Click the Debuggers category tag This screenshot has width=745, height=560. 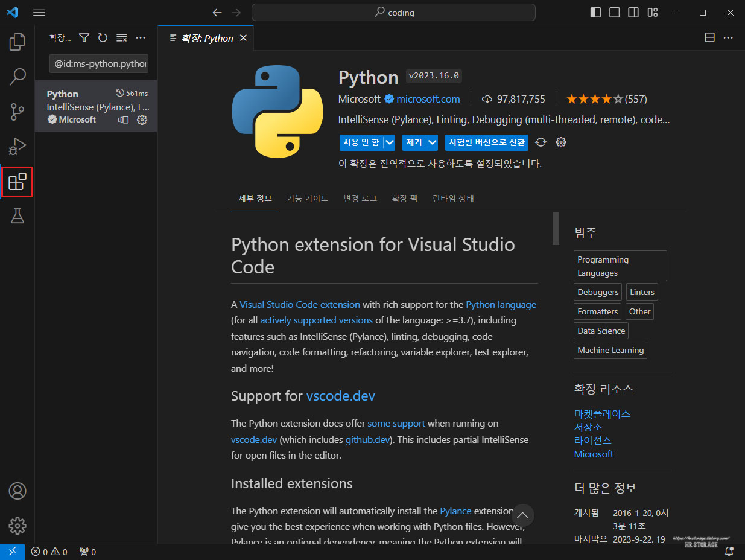click(598, 292)
